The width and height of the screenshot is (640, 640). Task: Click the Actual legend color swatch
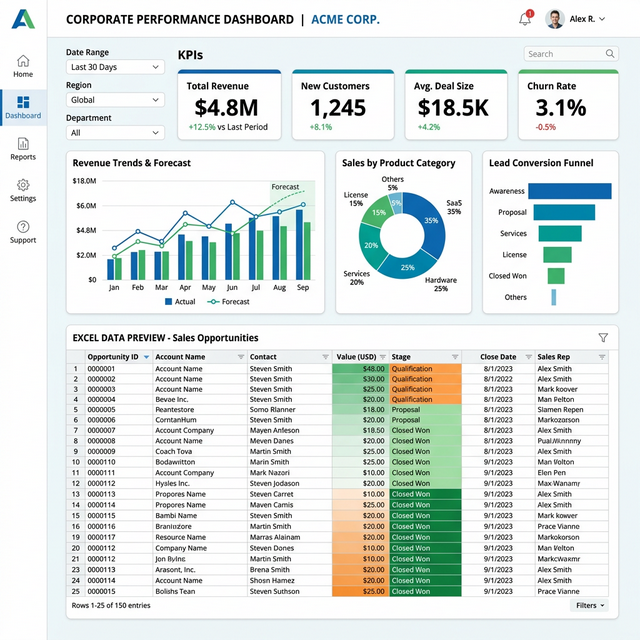pos(167,301)
